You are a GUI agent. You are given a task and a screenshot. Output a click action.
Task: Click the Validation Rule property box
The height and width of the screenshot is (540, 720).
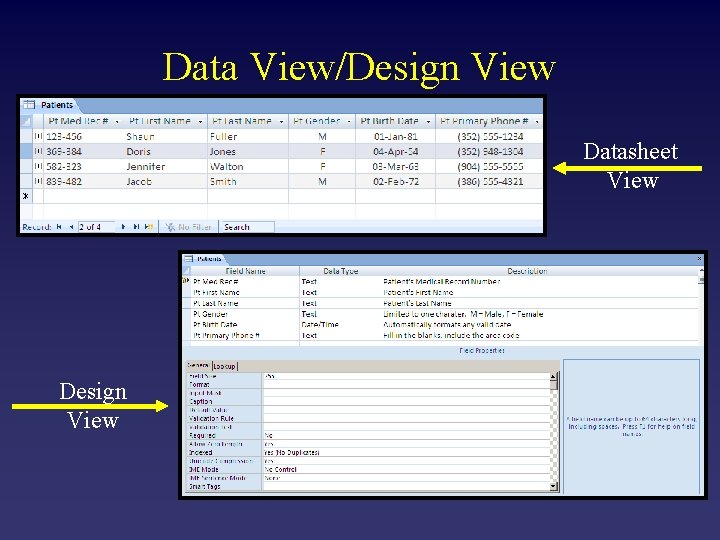click(x=406, y=418)
